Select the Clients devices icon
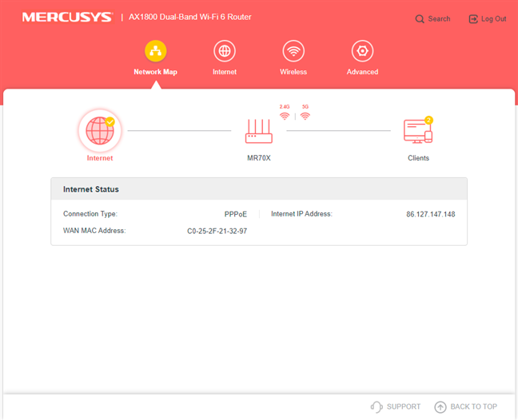518x420 pixels. coord(418,131)
